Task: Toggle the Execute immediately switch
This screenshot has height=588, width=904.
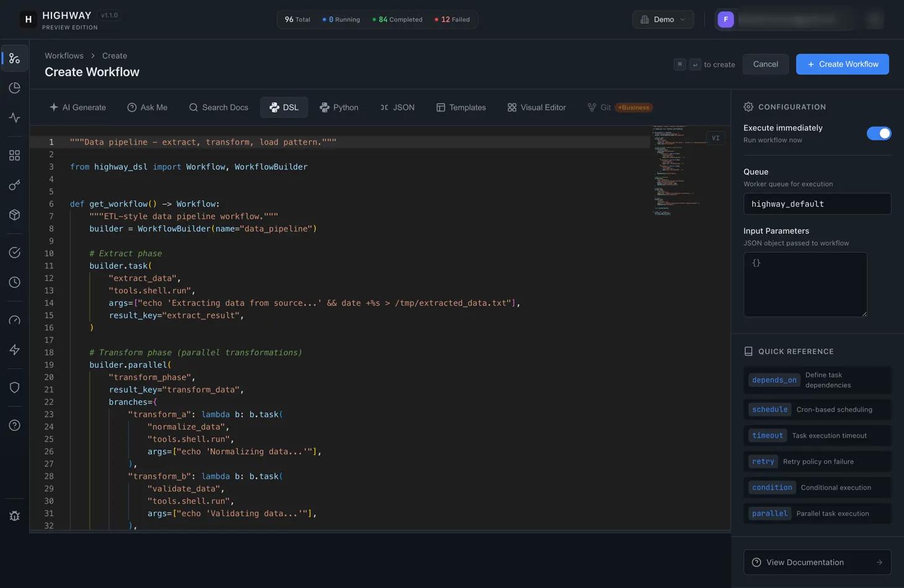Action: point(879,134)
